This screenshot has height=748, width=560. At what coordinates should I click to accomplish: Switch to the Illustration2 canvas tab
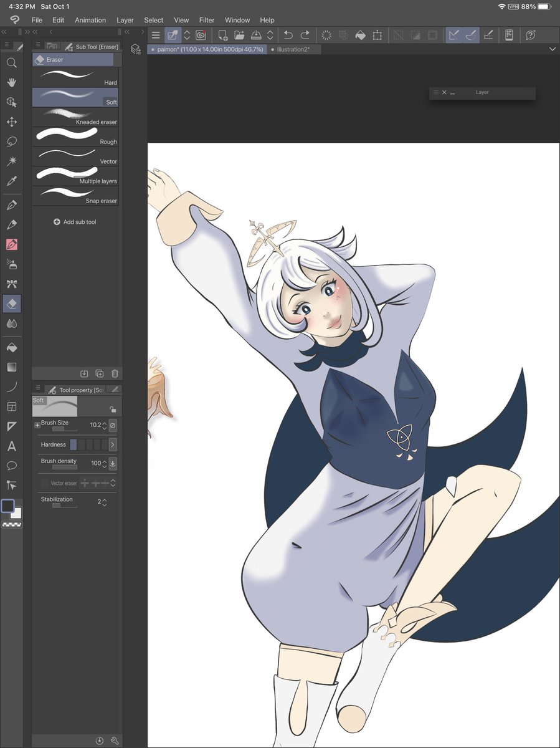point(294,49)
